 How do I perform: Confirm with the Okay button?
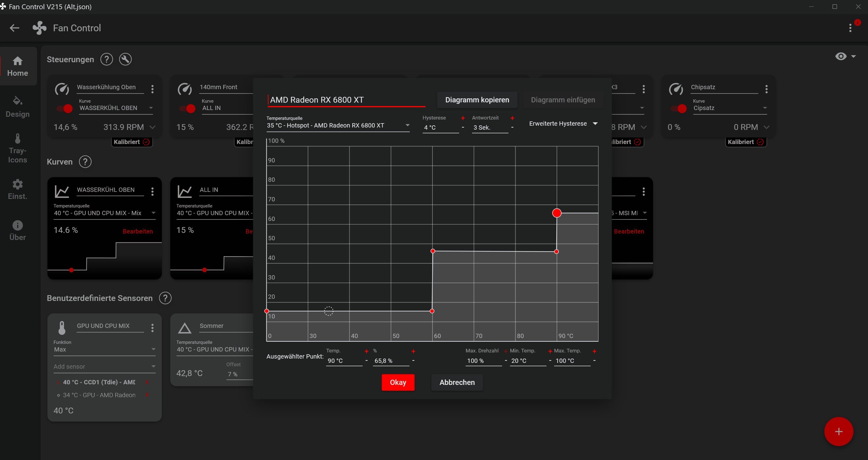tap(398, 382)
